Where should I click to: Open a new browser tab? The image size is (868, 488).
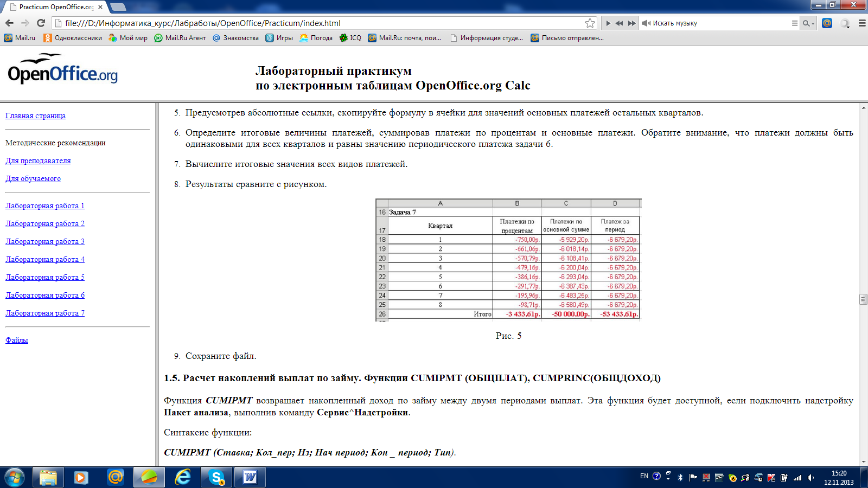pyautogui.click(x=118, y=7)
